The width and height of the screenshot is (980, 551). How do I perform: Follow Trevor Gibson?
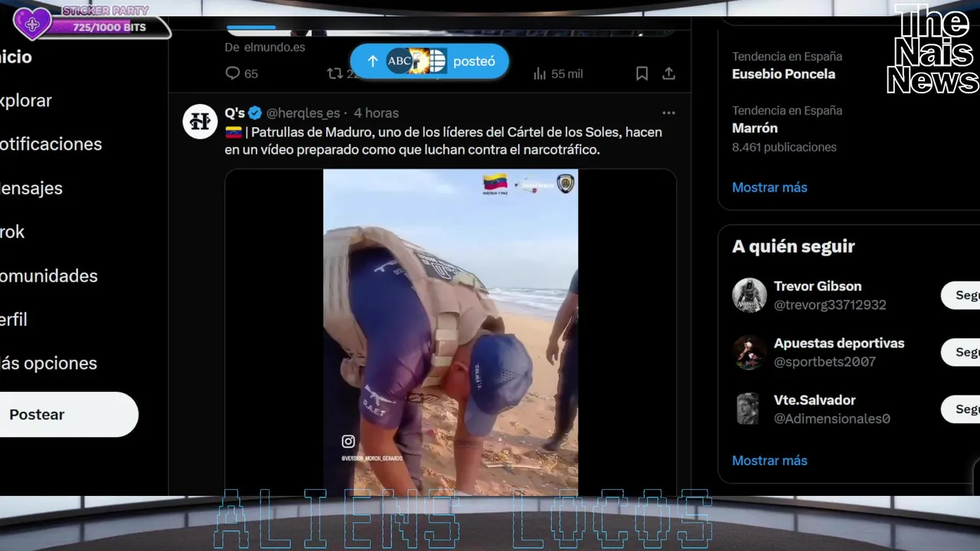click(961, 295)
